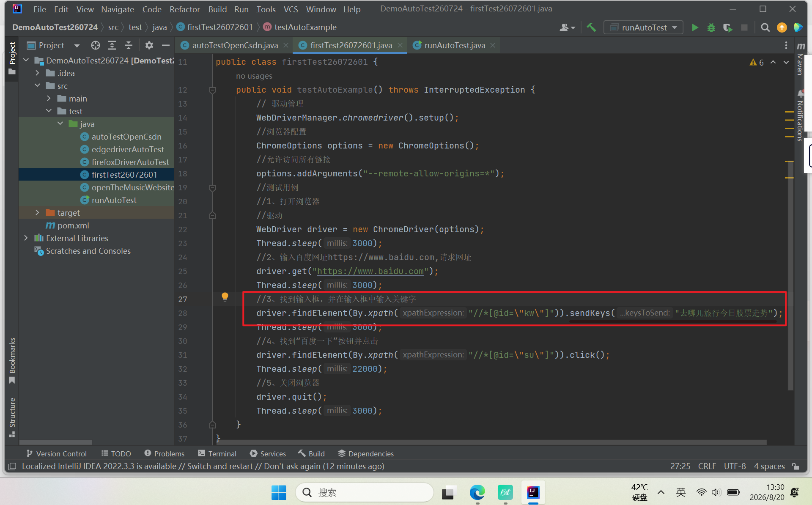Click the Project panel horizontal scrollbar
Image resolution: width=812 pixels, height=505 pixels.
pyautogui.click(x=56, y=442)
